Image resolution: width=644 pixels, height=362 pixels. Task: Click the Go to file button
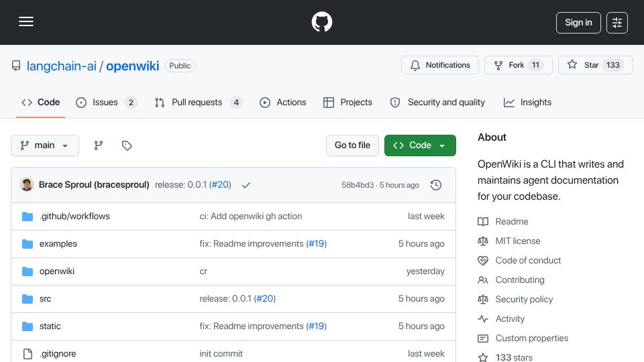[x=352, y=145]
